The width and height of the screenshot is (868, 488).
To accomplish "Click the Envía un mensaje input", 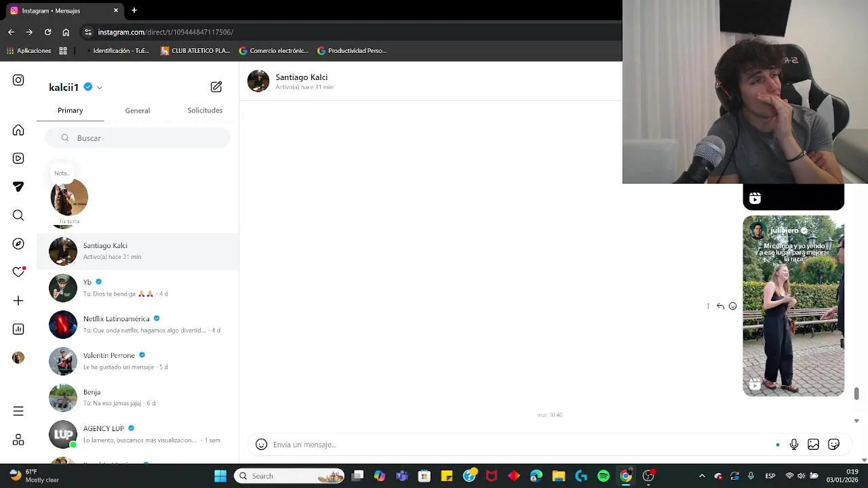I will click(x=521, y=445).
